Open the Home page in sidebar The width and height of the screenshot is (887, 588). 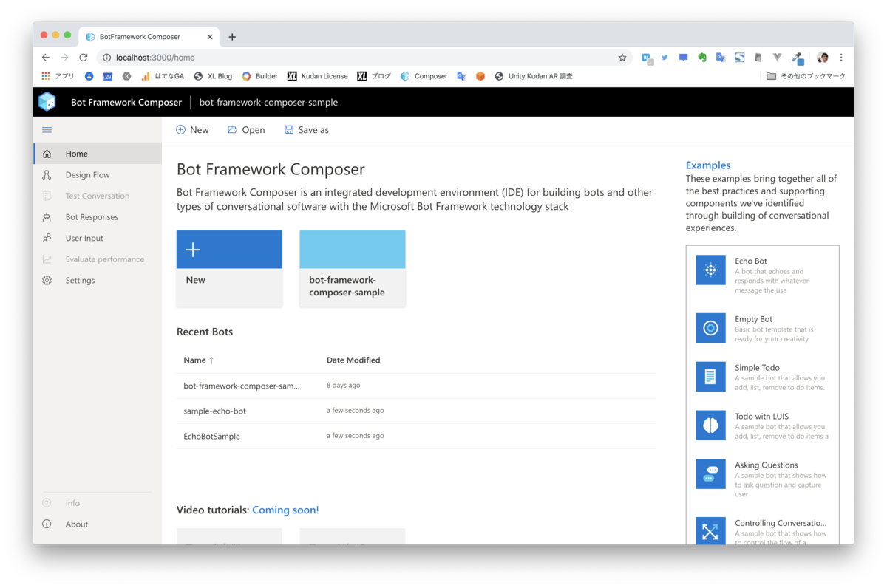(x=98, y=154)
